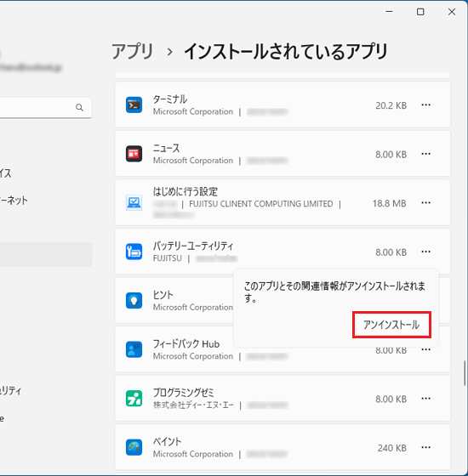Click the フィードバック Hub app name
468x476 pixels.
point(186,344)
